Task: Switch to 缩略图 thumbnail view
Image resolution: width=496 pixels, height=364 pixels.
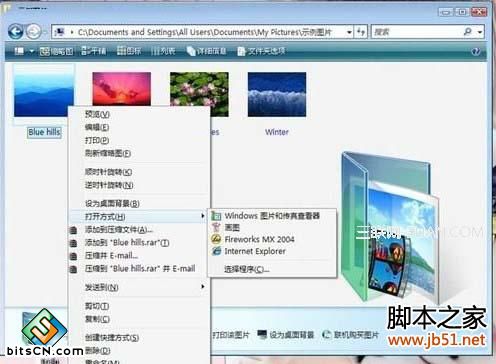Action: [x=56, y=51]
